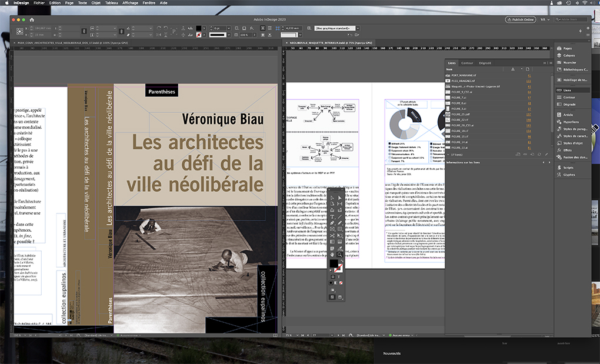The width and height of the screenshot is (600, 364).
Task: Switch to the Dégradé tab
Action: point(485,63)
